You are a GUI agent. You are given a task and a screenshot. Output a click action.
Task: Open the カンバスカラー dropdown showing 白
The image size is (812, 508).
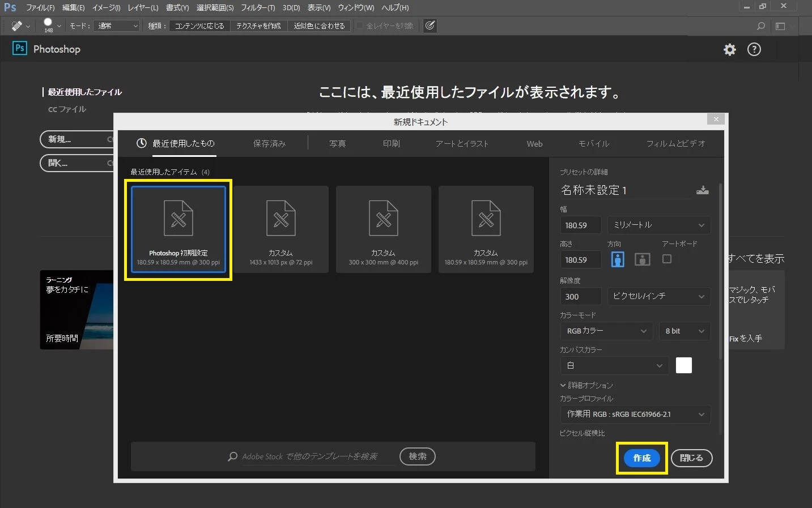(x=614, y=366)
